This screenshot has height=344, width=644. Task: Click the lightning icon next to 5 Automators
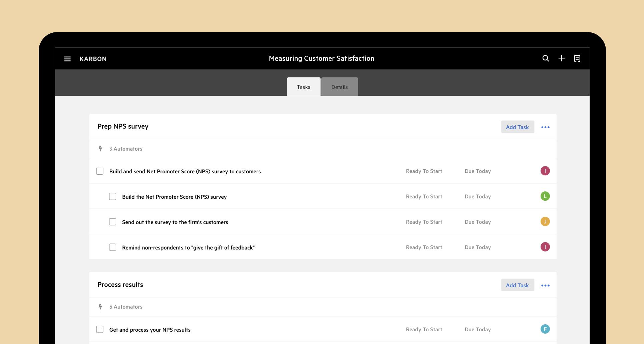[100, 307]
